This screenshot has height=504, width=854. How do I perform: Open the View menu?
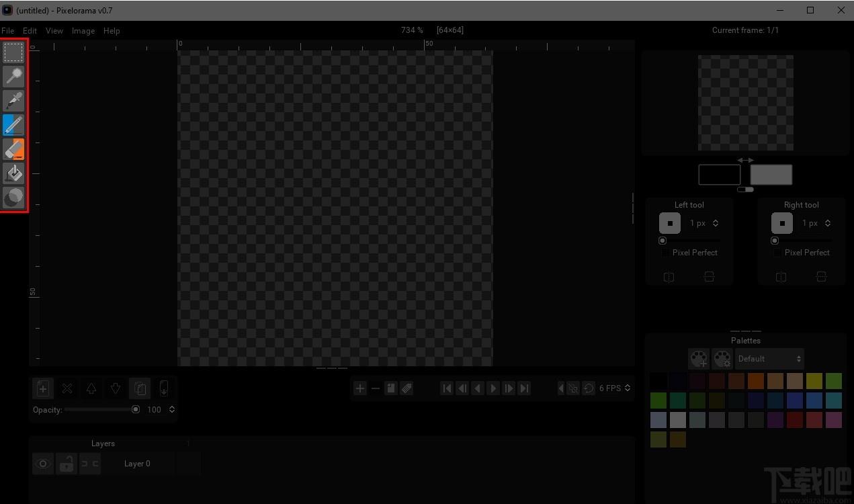point(54,31)
